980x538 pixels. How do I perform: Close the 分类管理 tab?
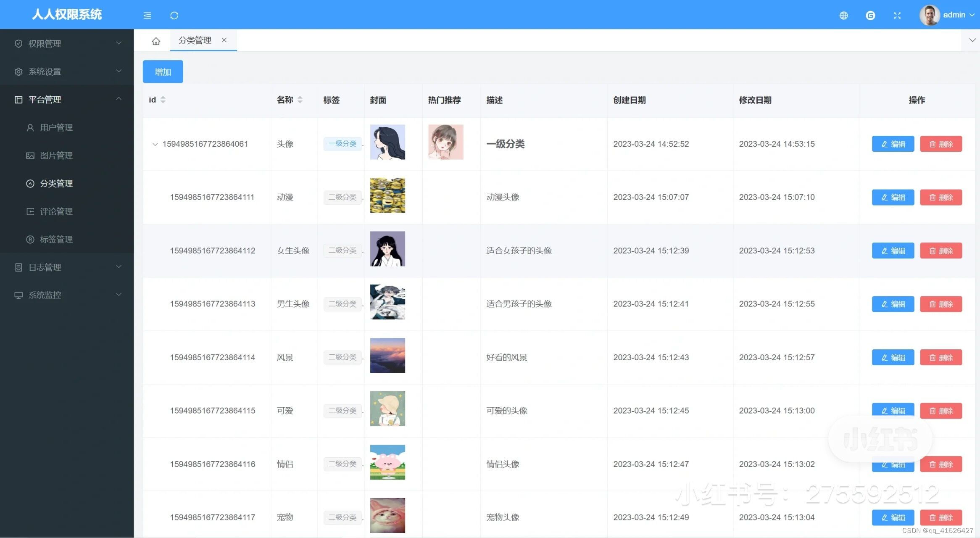(x=224, y=40)
